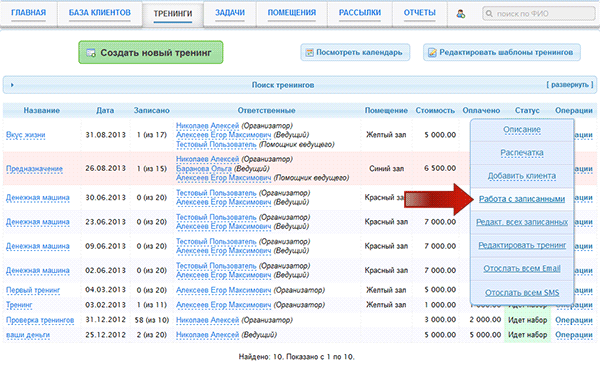Open Тестовый Пользователь in Вкус жизни row
Viewport: 600px width, 370px height.
216,144
